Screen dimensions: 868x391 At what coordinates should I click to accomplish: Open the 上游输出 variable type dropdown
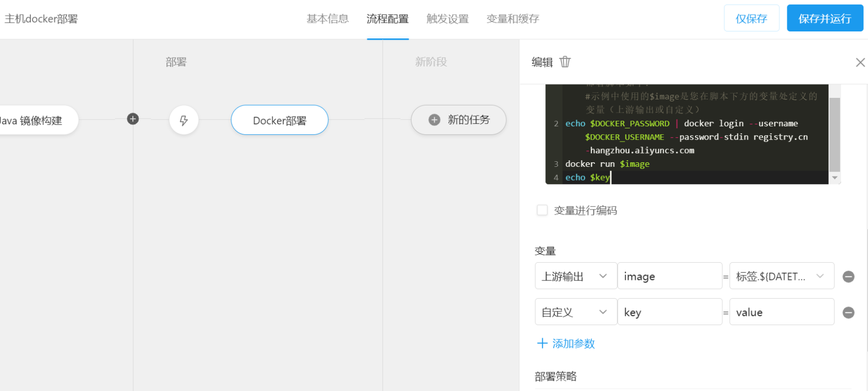576,276
